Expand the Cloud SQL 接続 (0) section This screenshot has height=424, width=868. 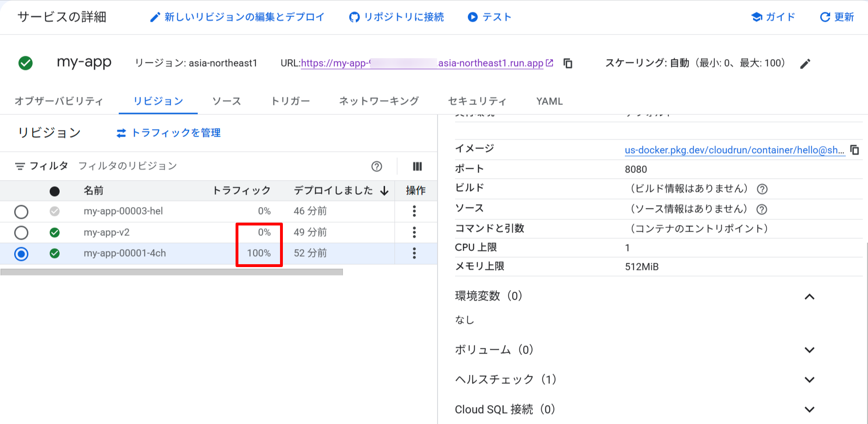[x=809, y=410]
